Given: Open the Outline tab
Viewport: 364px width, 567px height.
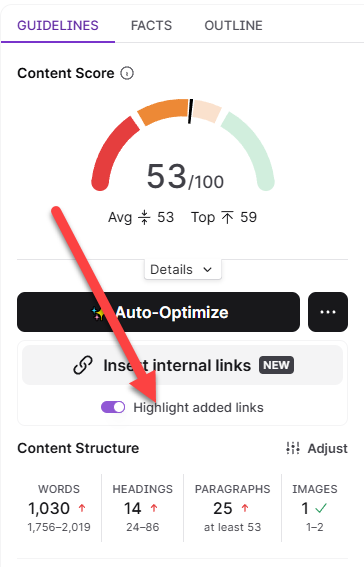Looking at the screenshot, I should [x=234, y=26].
